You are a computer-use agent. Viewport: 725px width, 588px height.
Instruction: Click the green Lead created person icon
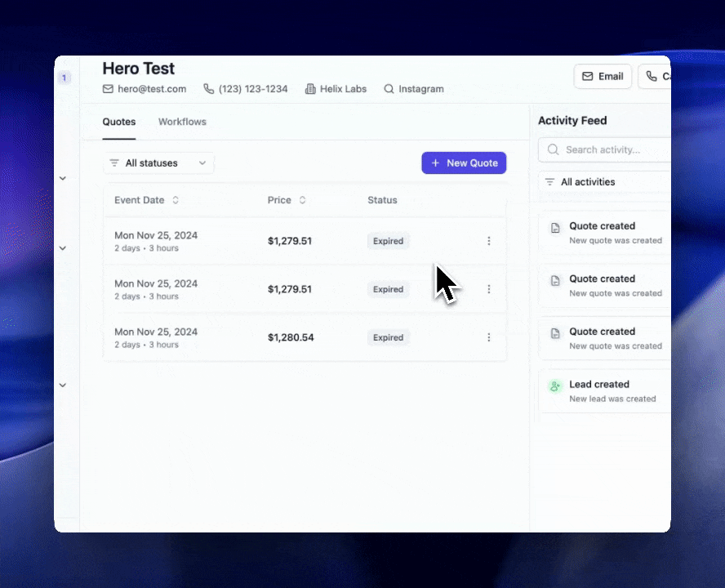[x=555, y=386]
